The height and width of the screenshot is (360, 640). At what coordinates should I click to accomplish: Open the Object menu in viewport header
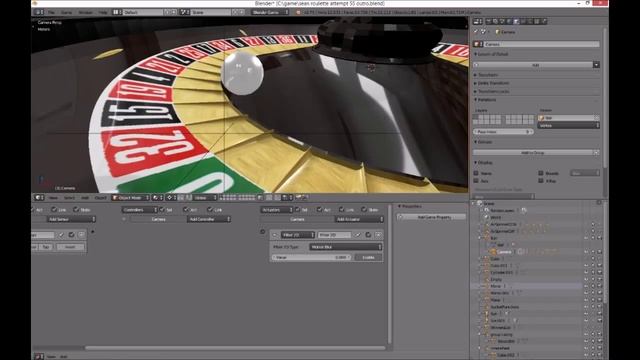100,198
